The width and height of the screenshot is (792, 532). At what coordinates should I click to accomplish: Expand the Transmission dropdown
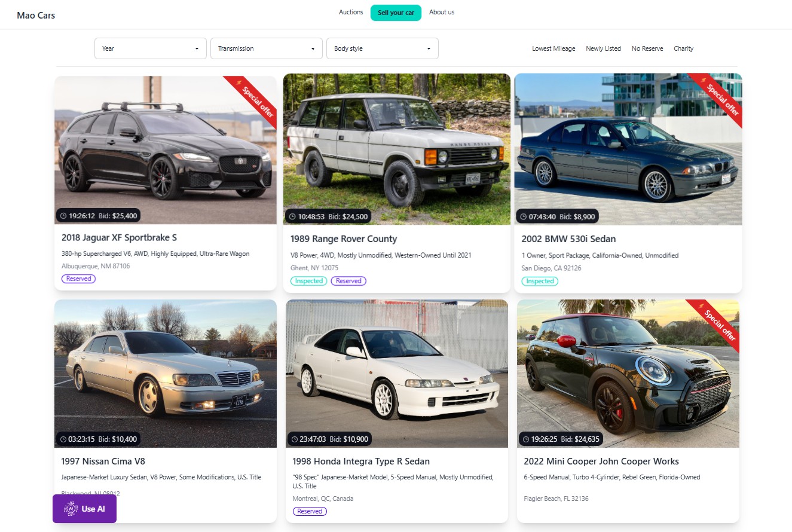click(267, 48)
